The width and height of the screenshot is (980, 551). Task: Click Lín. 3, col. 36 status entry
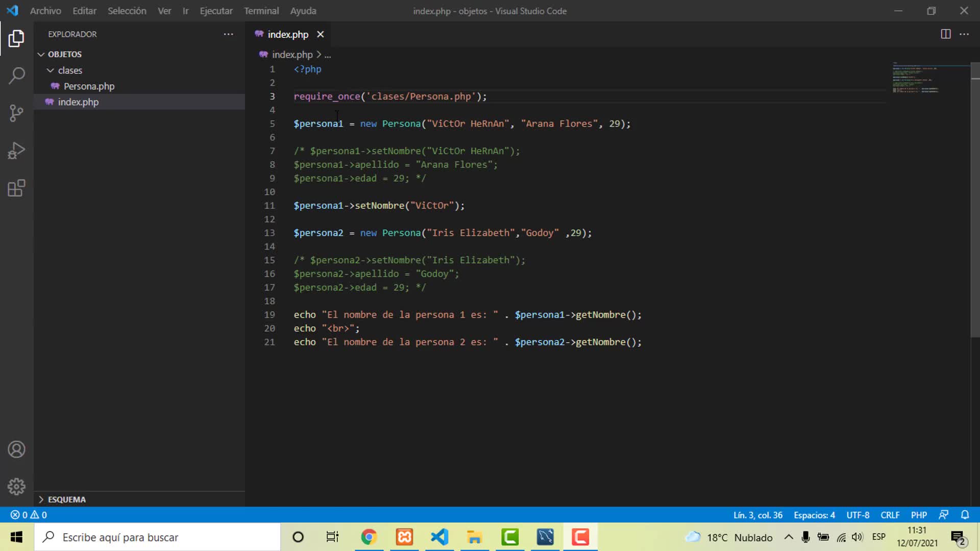758,515
